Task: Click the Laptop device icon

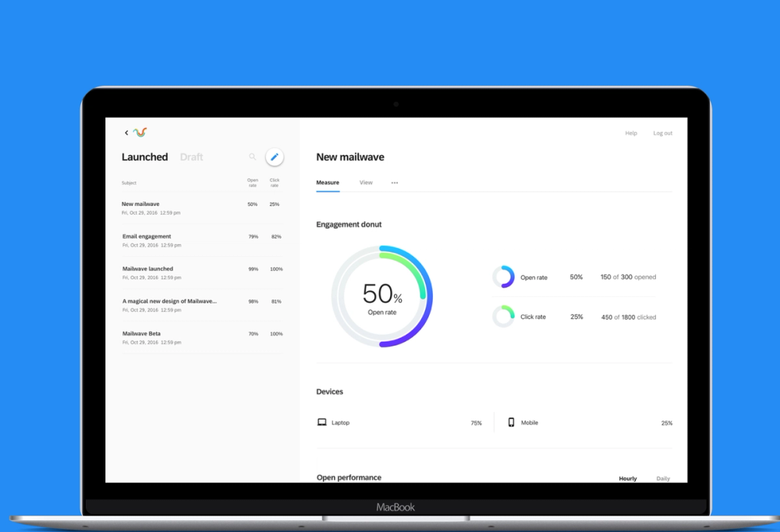Action: click(x=322, y=423)
